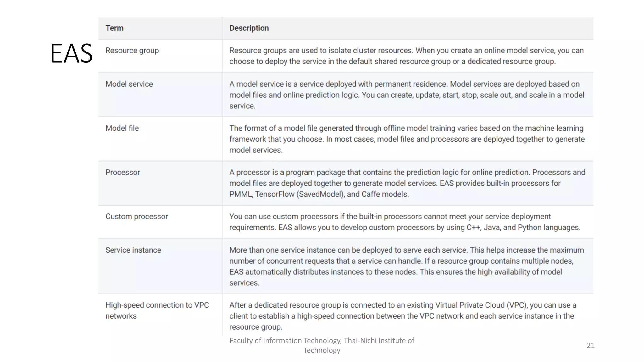
Task: Select the Custom processor description about C++, Java, Python
Action: [x=404, y=222]
